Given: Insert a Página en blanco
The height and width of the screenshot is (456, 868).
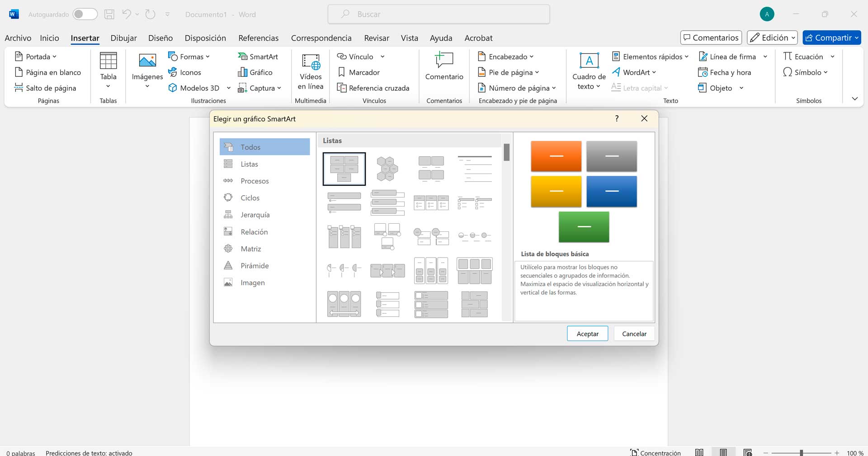Looking at the screenshot, I should click(x=48, y=72).
